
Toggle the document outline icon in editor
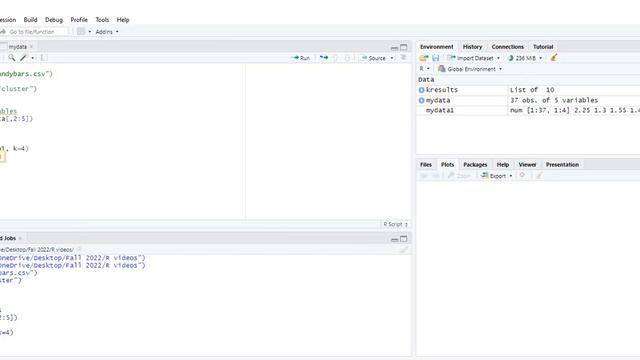403,58
